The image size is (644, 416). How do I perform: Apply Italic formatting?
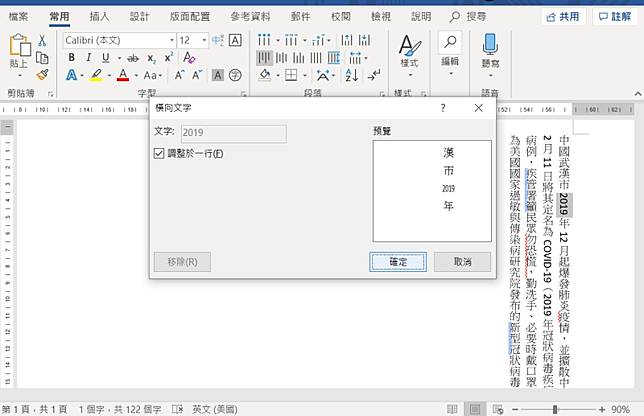click(90, 58)
